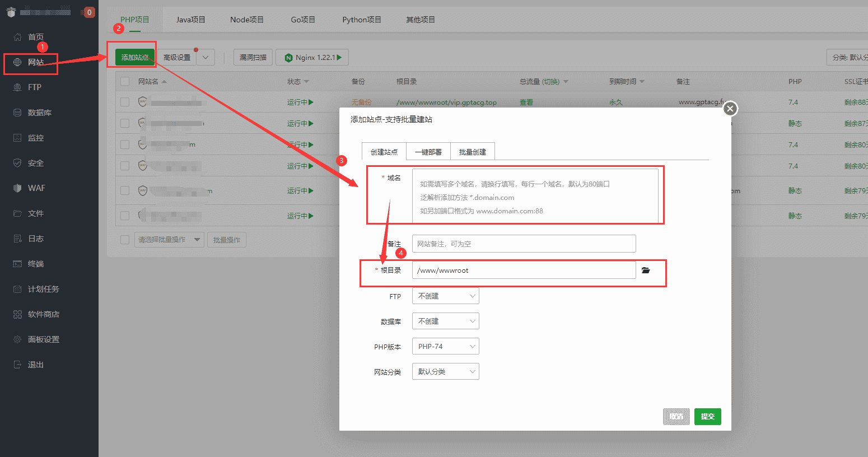Viewport: 868px width, 457px height.
Task: Switch to the Java项目 tab
Action: (190, 19)
